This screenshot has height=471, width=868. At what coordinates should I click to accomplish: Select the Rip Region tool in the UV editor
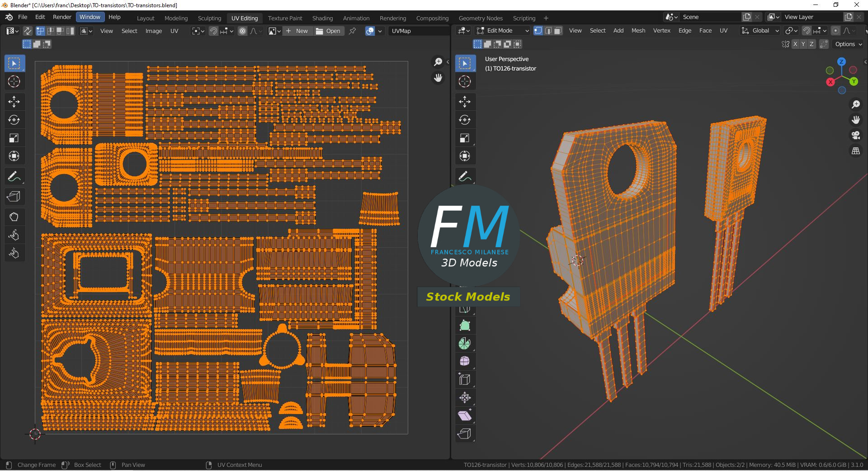click(x=14, y=197)
